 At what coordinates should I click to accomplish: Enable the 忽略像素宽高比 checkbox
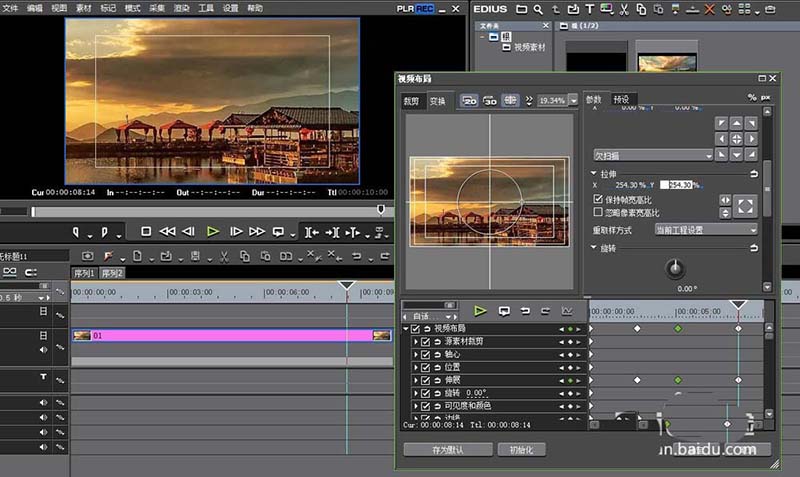point(598,212)
